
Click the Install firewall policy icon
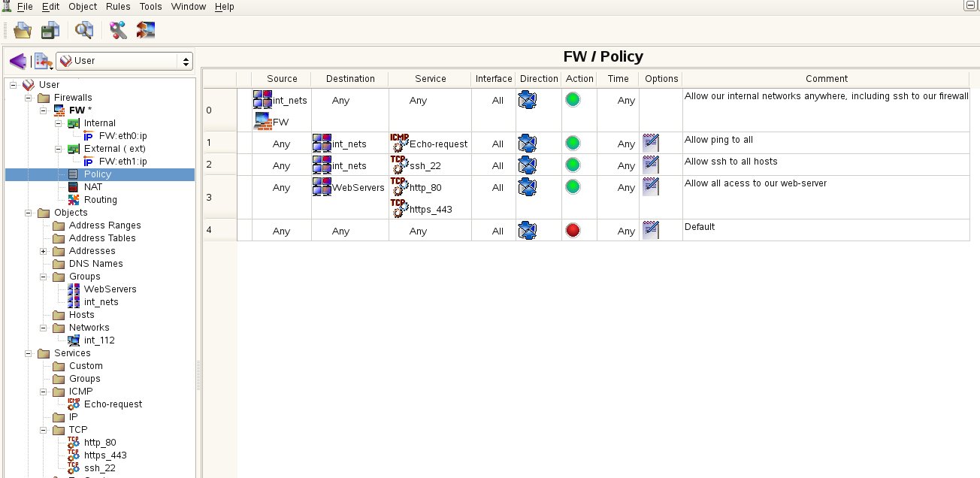pos(145,30)
